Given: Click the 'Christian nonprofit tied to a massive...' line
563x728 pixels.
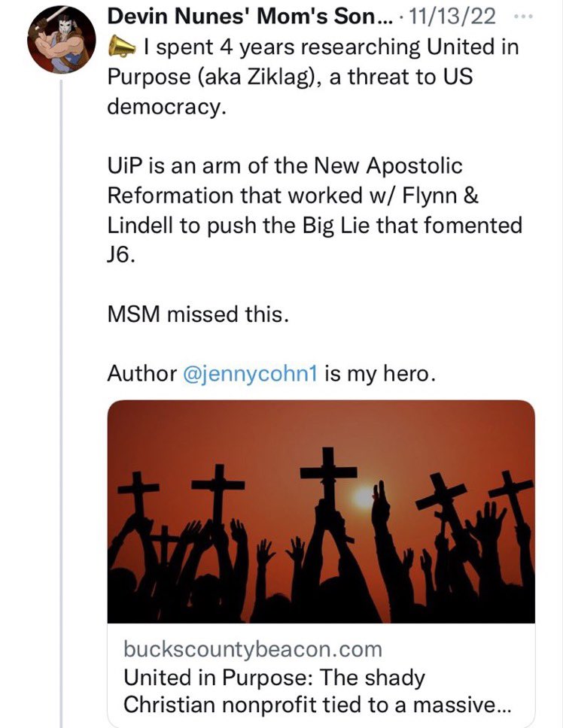Looking at the screenshot, I should click(318, 705).
